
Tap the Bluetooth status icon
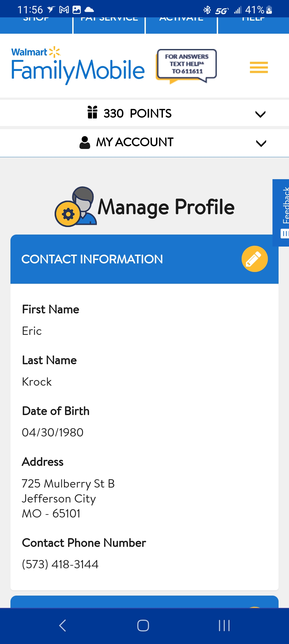coord(206,9)
